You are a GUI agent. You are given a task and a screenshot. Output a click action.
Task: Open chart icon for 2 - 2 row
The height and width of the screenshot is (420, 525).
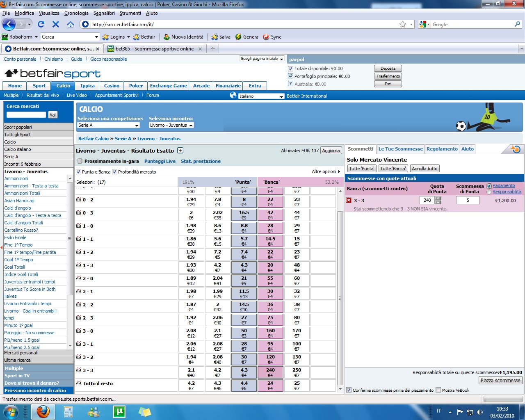tap(78, 304)
